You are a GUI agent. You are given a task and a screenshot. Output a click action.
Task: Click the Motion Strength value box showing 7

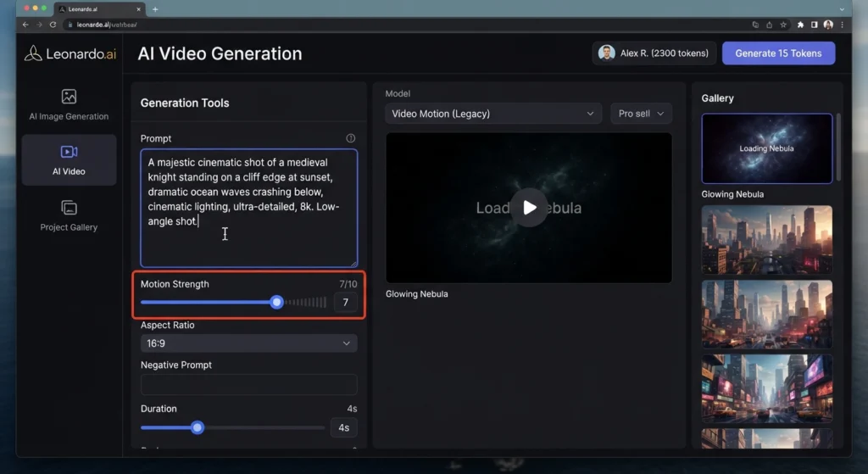pos(346,303)
